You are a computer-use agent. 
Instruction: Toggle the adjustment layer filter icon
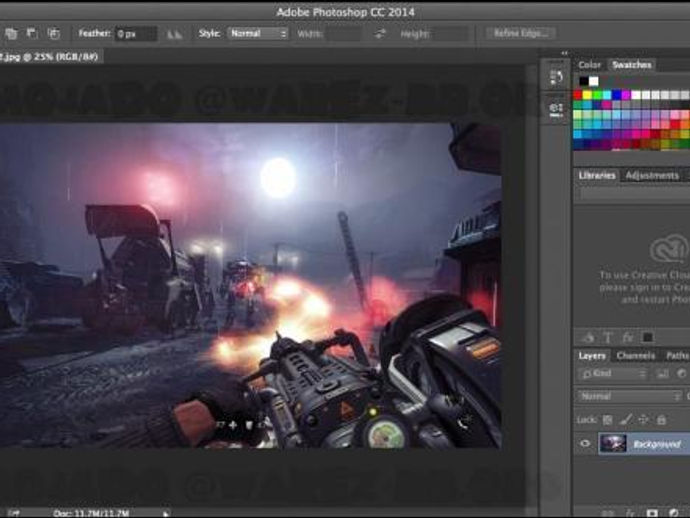click(683, 374)
